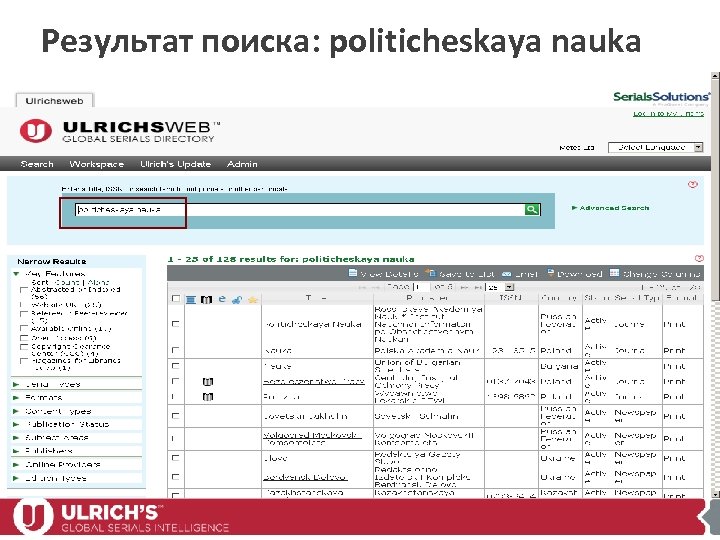Expand the Online Providers section
The image size is (720, 540).
[x=17, y=465]
